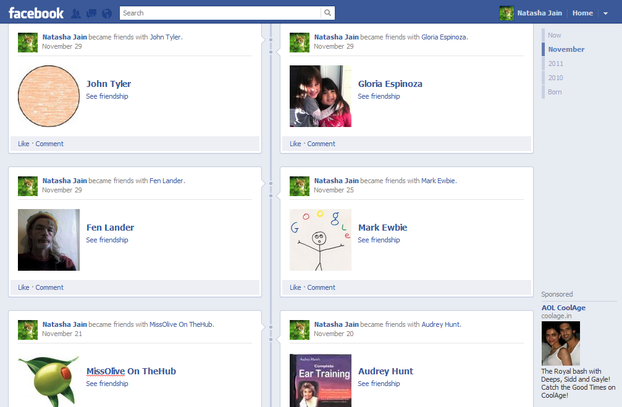Click Natasha Jain avatar on Audrey Hunt post
Image resolution: width=622 pixels, height=407 pixels.
299,330
